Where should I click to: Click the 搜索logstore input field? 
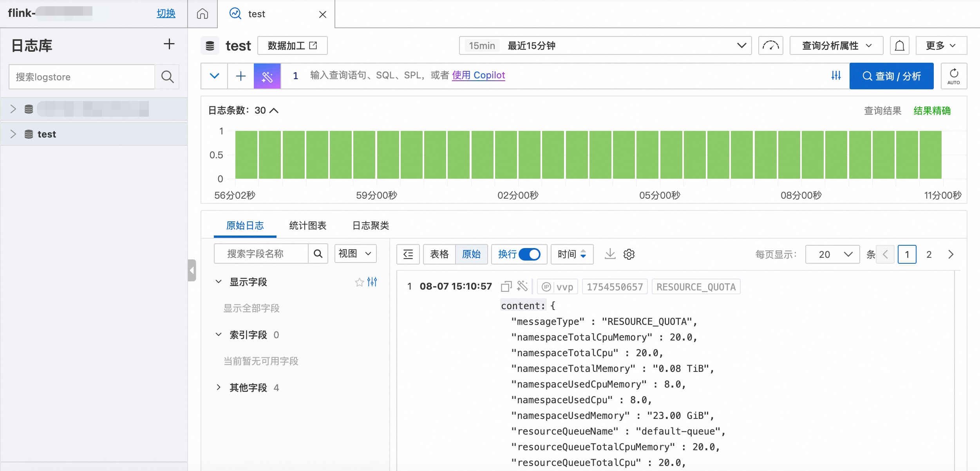pyautogui.click(x=82, y=77)
